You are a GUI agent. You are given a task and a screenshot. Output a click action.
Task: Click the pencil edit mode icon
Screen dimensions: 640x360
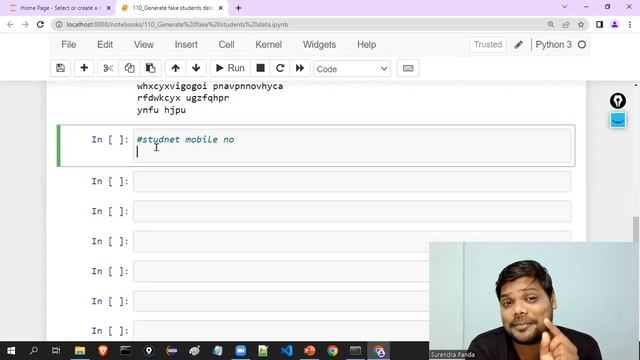pos(518,45)
